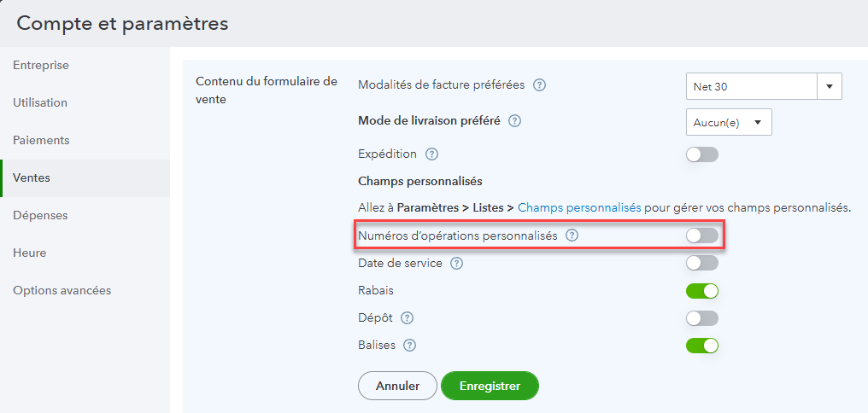
Task: Click the Balises help icon
Action: 409,346
